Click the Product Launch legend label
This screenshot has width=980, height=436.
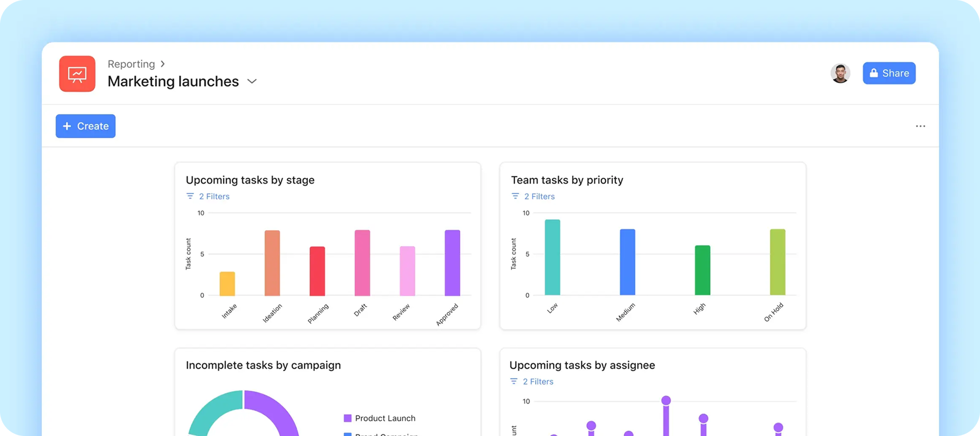[x=385, y=418]
